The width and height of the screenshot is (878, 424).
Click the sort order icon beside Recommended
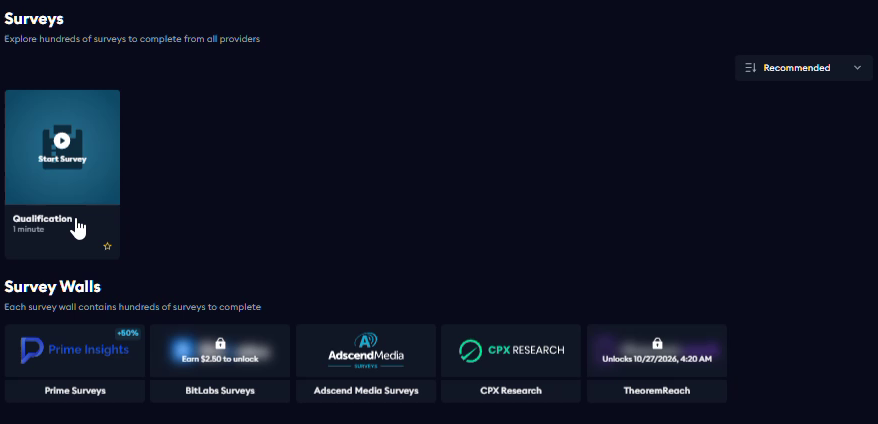point(750,68)
